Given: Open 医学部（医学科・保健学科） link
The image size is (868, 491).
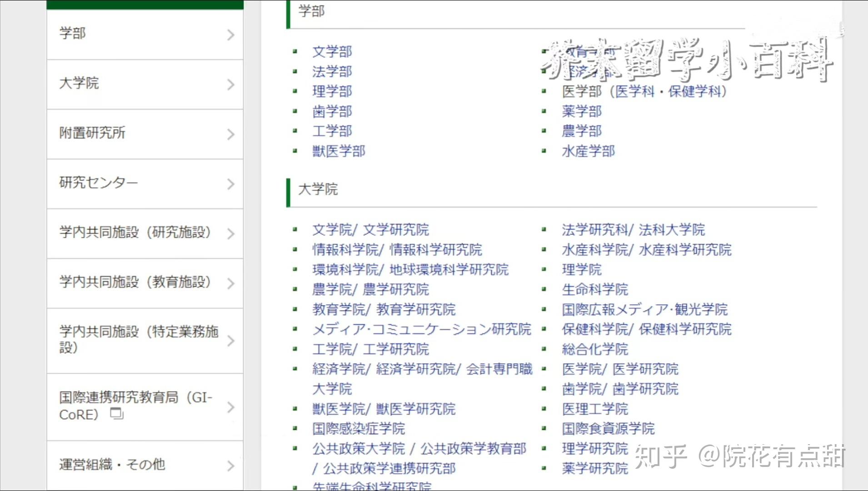Looking at the screenshot, I should coord(644,91).
